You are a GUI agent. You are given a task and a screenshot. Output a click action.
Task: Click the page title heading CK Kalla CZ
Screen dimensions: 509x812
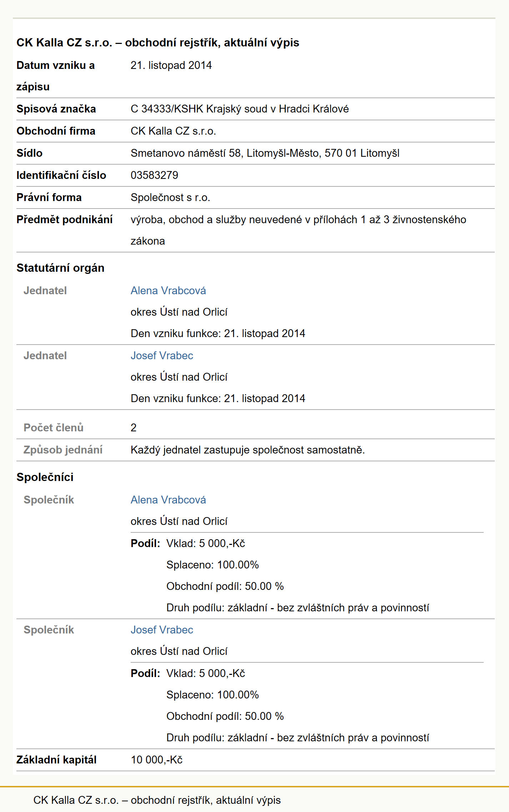click(x=158, y=42)
